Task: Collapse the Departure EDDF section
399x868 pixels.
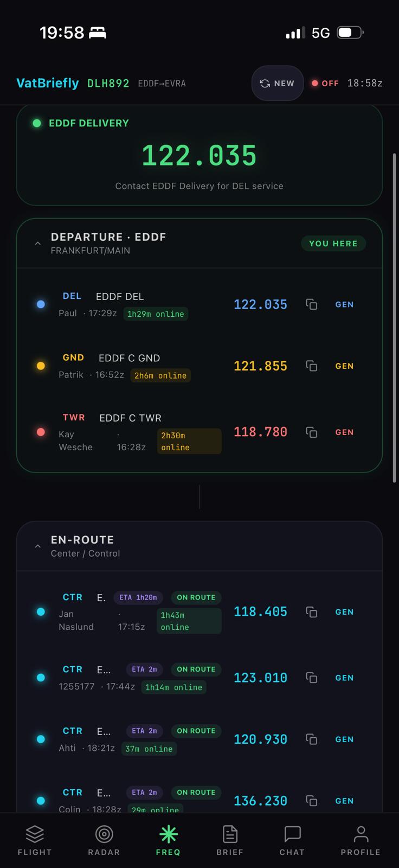Action: point(37,244)
